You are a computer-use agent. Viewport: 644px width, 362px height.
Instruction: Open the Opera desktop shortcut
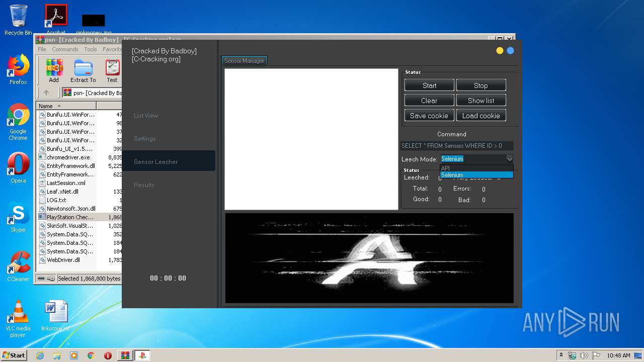point(18,168)
